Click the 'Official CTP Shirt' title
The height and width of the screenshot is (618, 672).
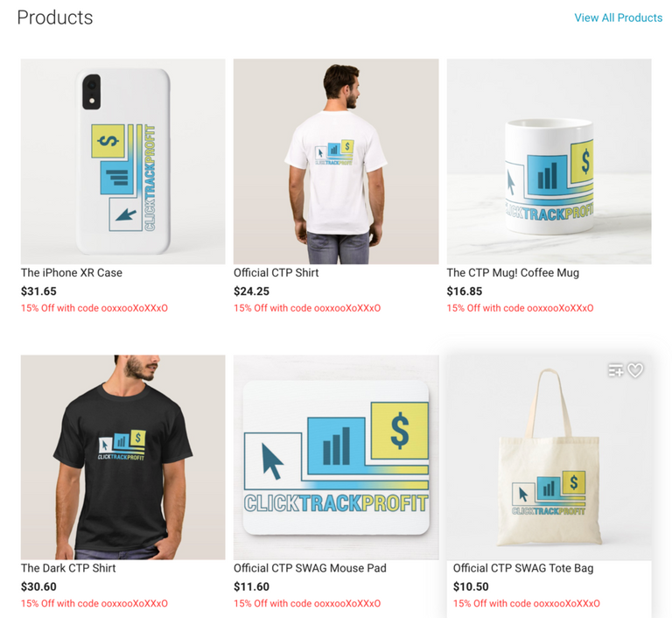click(276, 273)
